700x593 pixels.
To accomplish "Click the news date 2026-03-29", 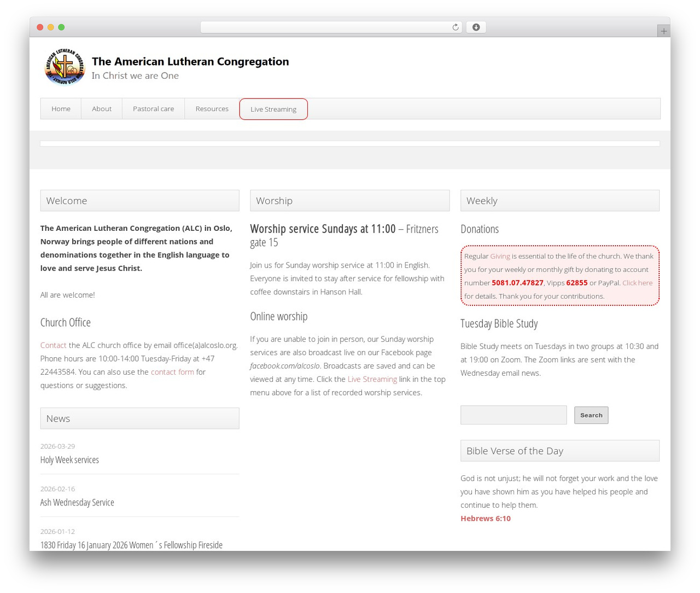I will coord(57,446).
